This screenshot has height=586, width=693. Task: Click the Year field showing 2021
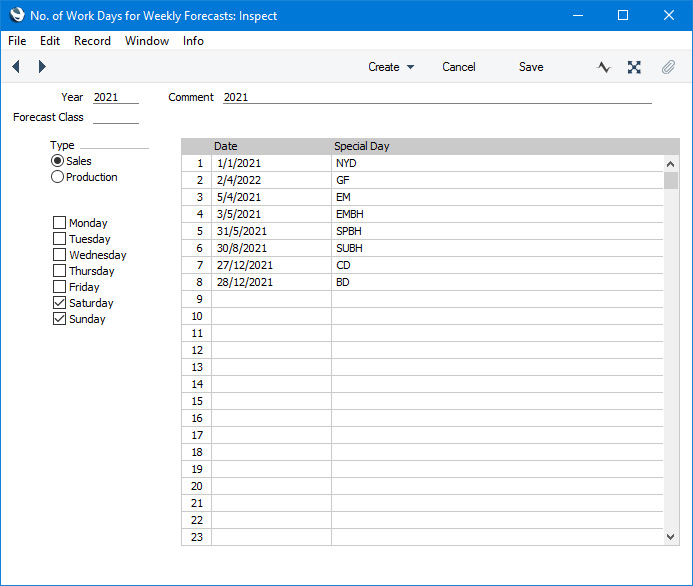tap(116, 97)
